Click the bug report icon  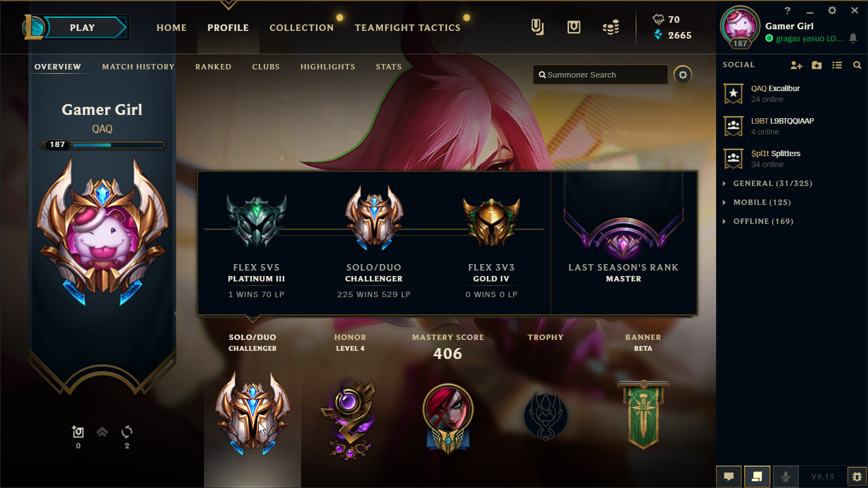point(857,477)
